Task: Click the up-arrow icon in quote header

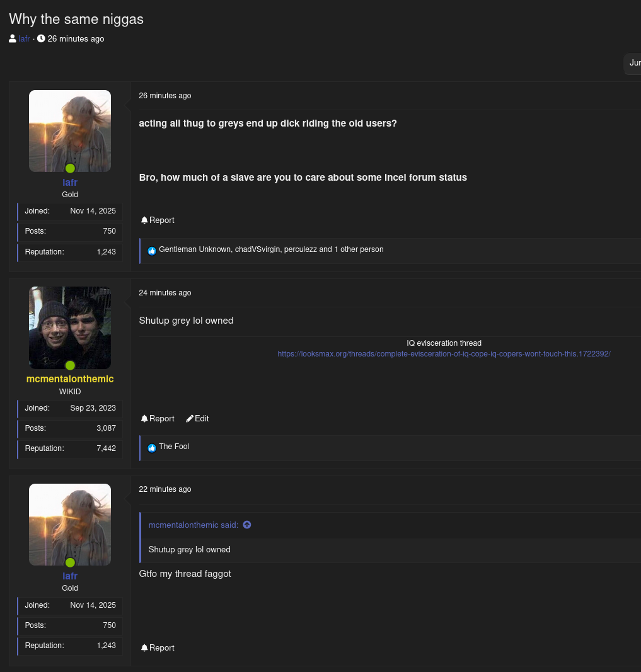Action: tap(247, 525)
